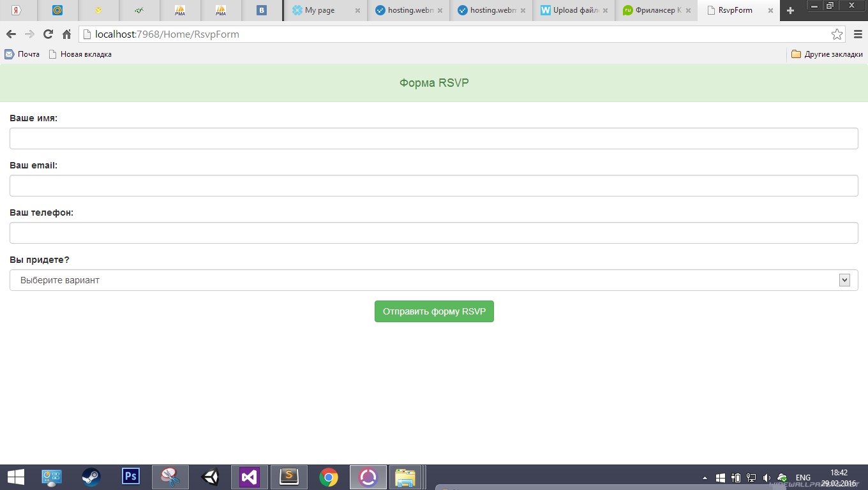Open the Yandex pinned tab
The image size is (868, 490).
click(x=17, y=10)
